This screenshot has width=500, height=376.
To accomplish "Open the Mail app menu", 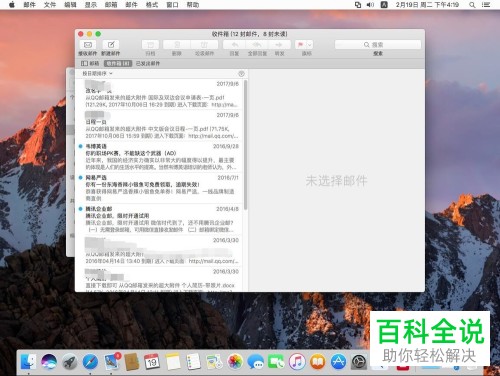I will (x=29, y=5).
